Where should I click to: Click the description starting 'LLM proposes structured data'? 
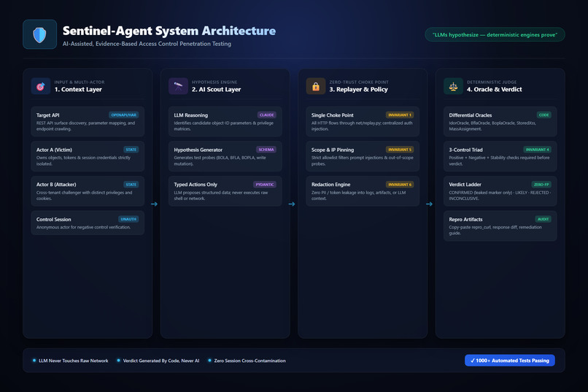click(x=221, y=196)
